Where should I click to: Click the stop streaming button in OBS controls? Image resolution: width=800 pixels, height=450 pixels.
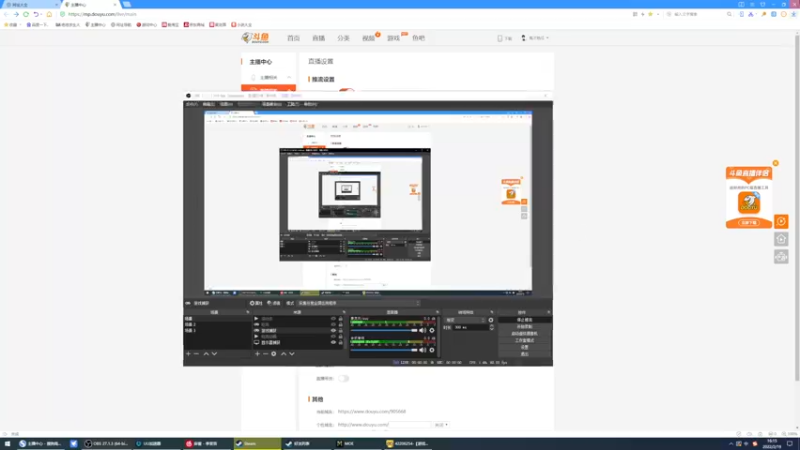pos(524,320)
